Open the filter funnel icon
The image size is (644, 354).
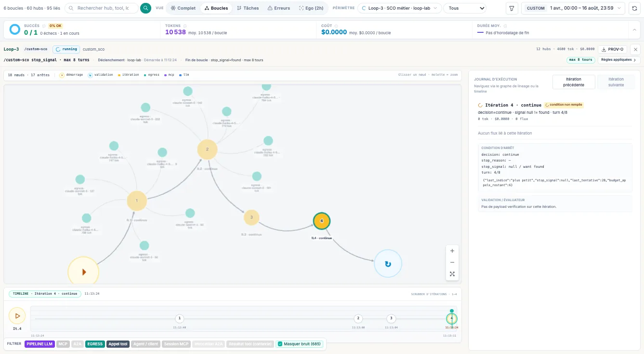point(512,8)
